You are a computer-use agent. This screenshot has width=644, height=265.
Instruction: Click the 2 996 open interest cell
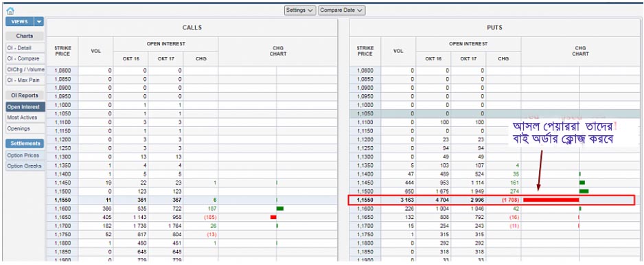tap(469, 200)
